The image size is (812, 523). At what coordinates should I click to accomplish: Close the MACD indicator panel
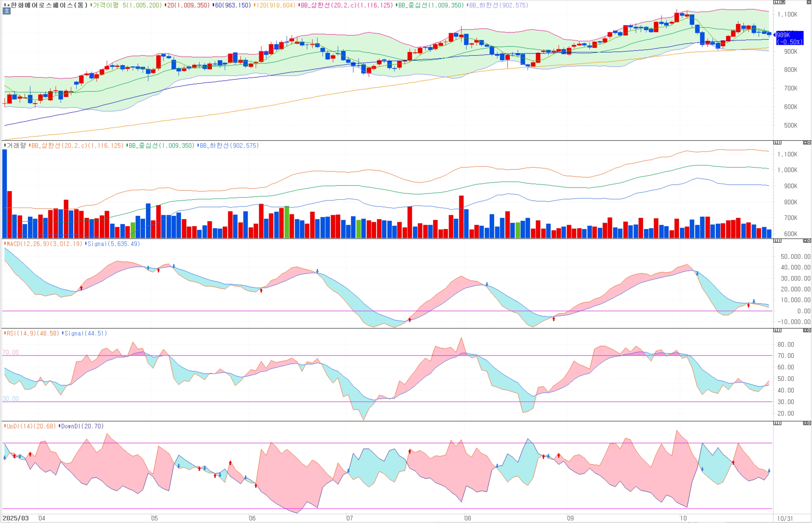point(809,240)
